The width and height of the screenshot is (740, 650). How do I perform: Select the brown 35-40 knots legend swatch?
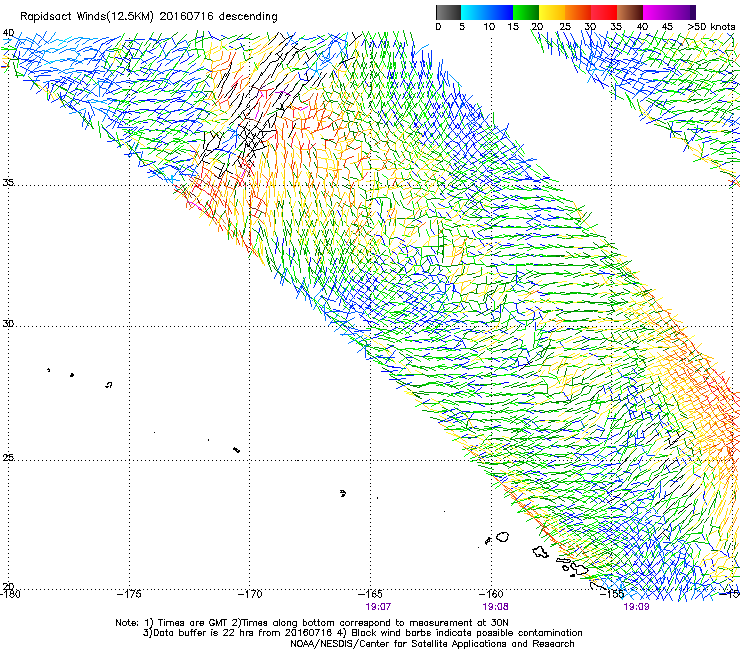[x=630, y=12]
